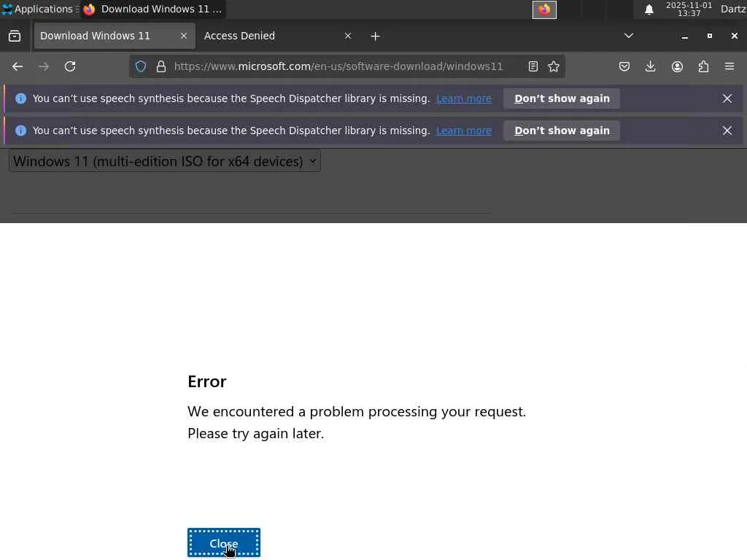Image resolution: width=747 pixels, height=560 pixels.
Task: Open the list all tabs chevron
Action: (629, 36)
